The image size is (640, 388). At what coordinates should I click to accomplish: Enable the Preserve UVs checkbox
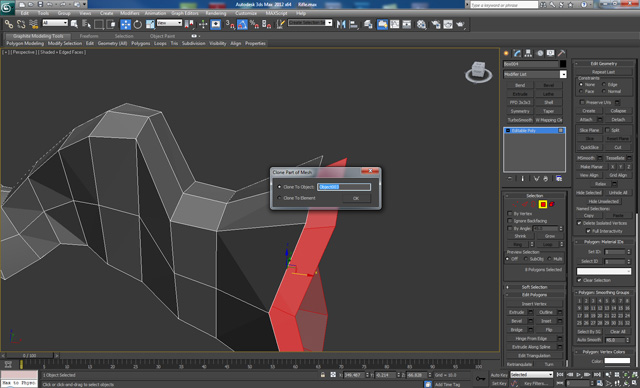point(582,102)
